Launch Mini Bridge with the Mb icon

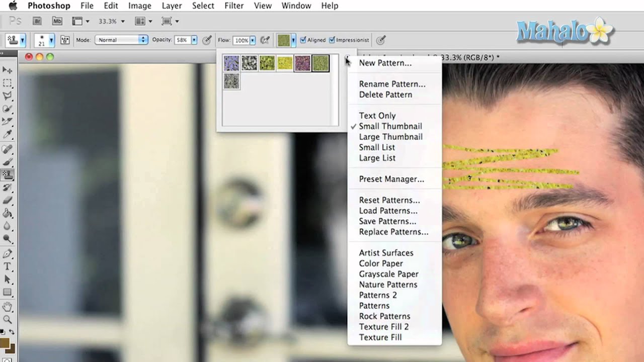click(57, 21)
